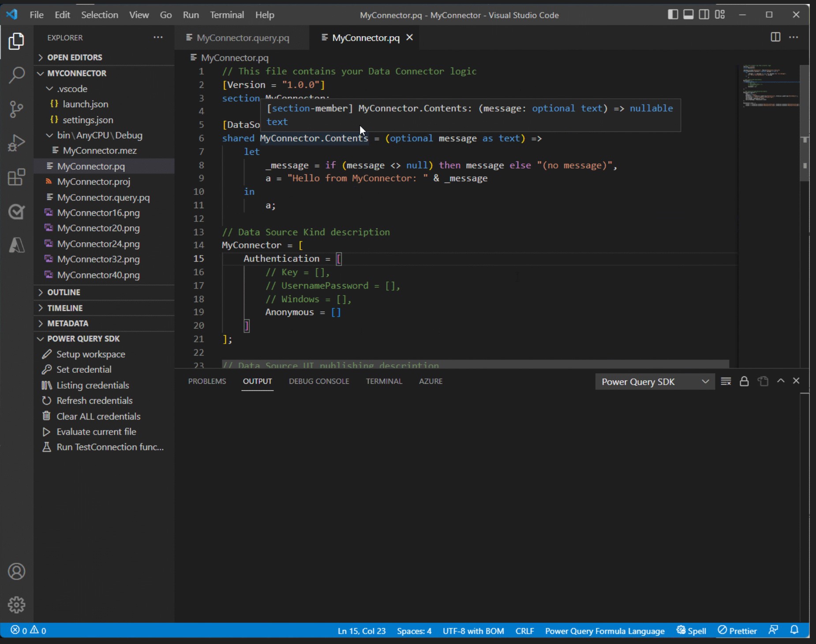Switch to the TERMINAL tab
Image resolution: width=816 pixels, height=644 pixels.
pos(384,381)
